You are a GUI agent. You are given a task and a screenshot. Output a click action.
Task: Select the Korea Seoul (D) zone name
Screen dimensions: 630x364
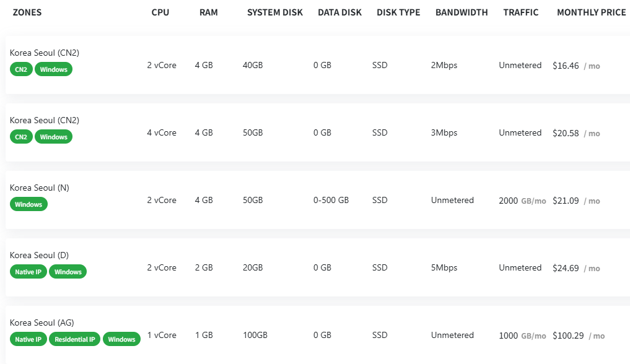40,255
